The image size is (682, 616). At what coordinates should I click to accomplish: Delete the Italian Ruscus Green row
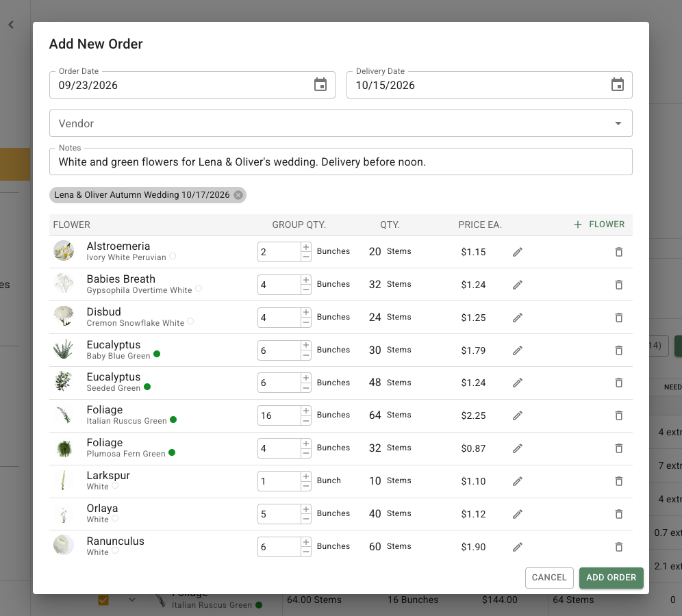click(x=619, y=415)
